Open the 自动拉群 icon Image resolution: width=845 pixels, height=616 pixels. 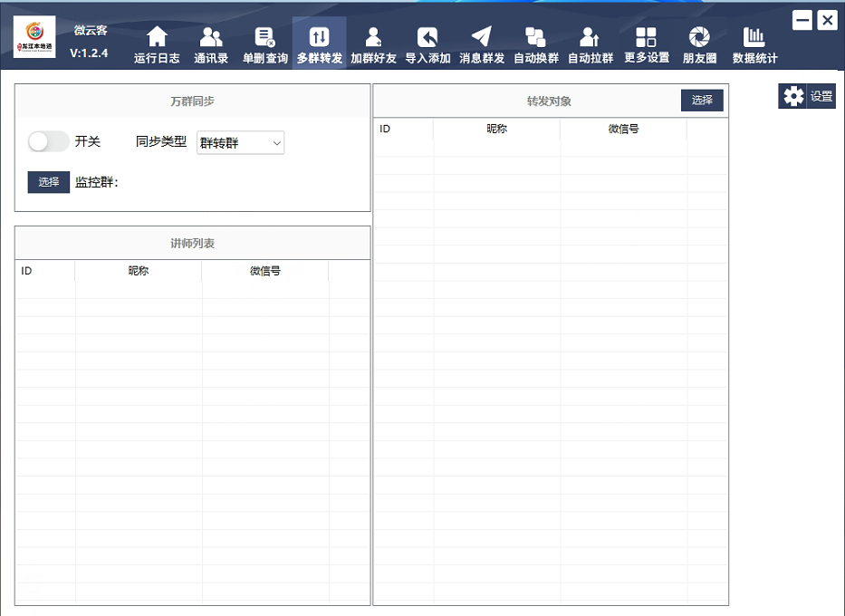pos(591,38)
